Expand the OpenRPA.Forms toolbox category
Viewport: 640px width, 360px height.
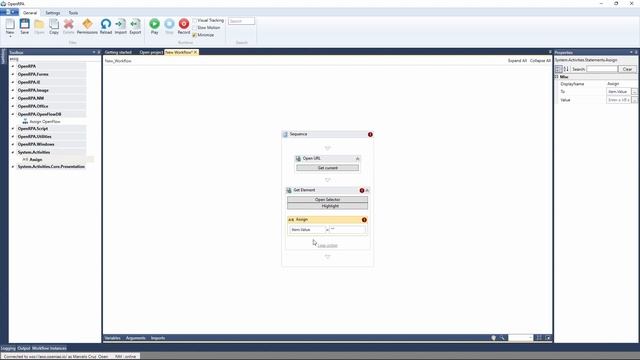(13, 74)
